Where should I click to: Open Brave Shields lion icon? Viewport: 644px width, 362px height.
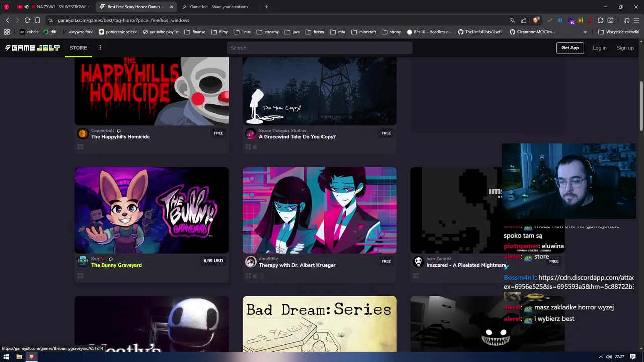click(x=536, y=20)
